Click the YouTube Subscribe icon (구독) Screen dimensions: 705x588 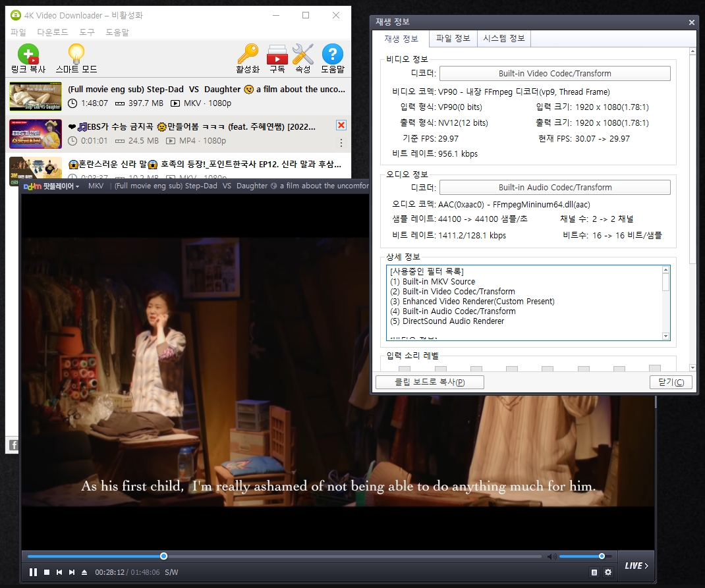277,55
